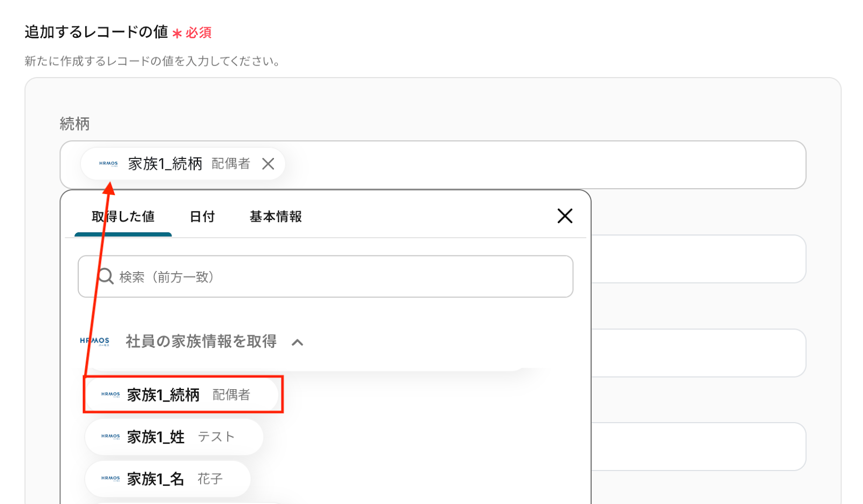Collapse the 社員の家族情報を取得 section
Viewport: 863px width, 504px height.
point(297,342)
